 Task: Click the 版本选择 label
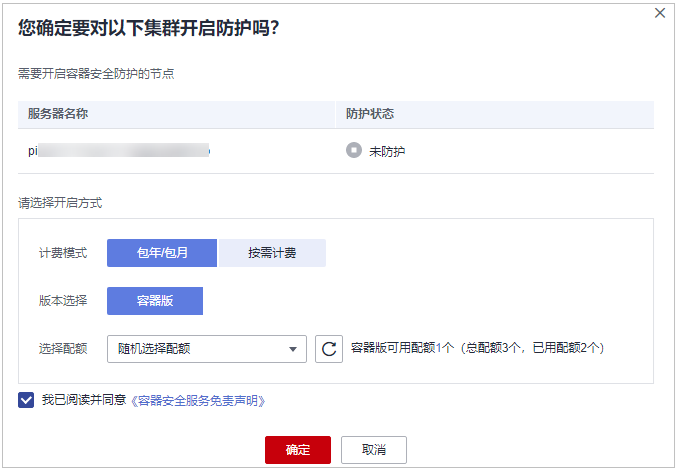point(62,301)
